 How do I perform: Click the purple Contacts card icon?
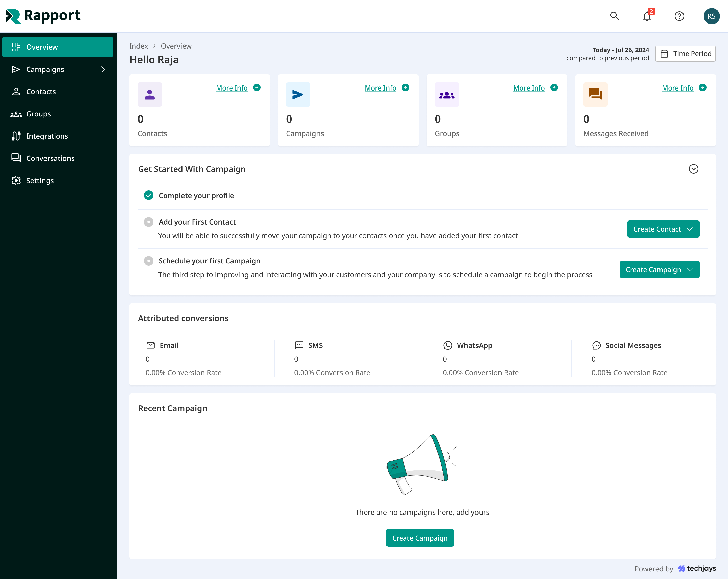[x=150, y=95]
